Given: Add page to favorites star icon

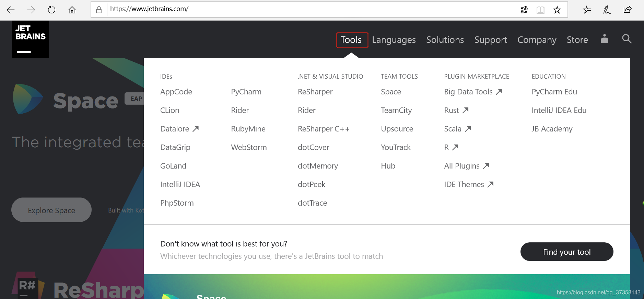Looking at the screenshot, I should (x=557, y=10).
